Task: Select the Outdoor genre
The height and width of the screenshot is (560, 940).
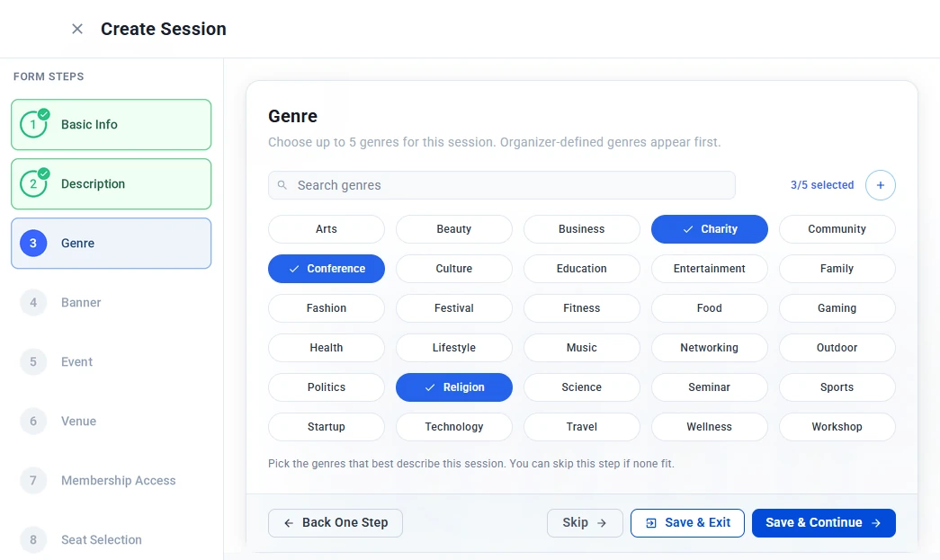Action: [837, 347]
